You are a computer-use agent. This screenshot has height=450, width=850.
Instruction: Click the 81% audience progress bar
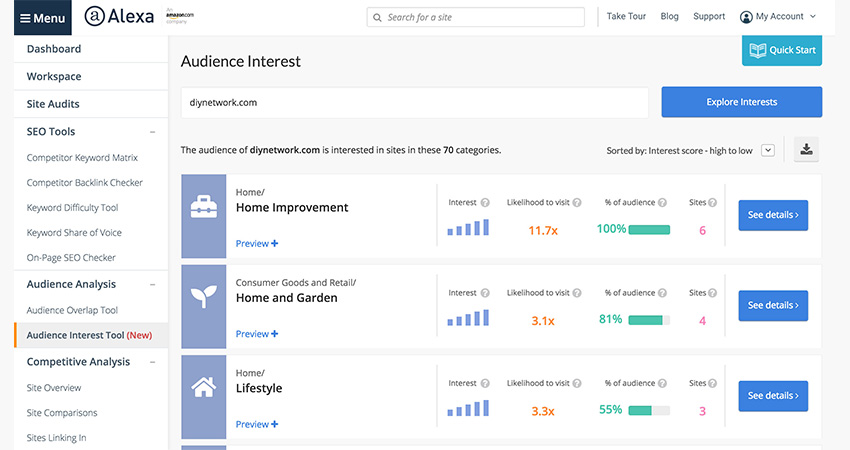pos(649,320)
